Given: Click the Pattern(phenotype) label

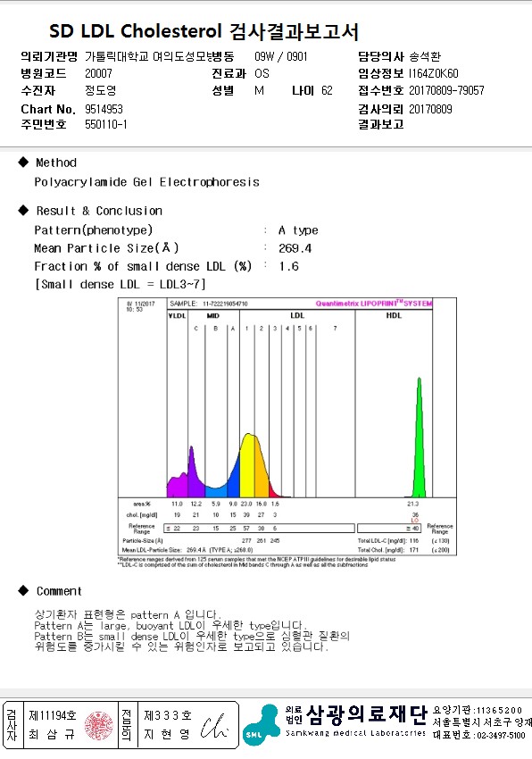Looking at the screenshot, I should (x=93, y=230).
